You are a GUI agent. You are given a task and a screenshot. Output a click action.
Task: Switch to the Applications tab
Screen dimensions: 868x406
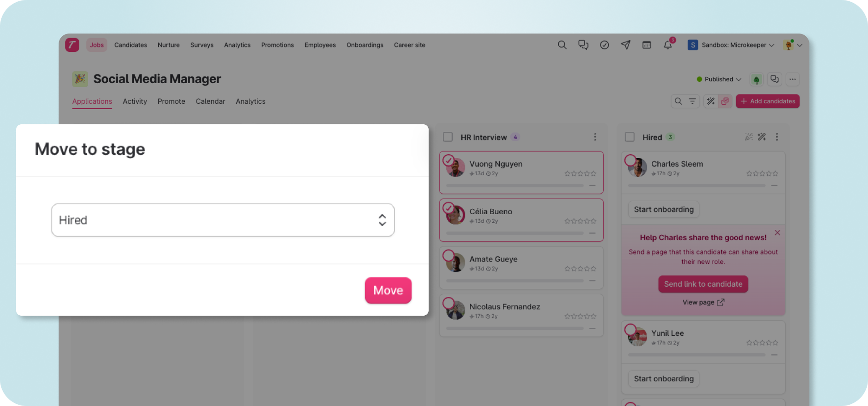coord(92,101)
